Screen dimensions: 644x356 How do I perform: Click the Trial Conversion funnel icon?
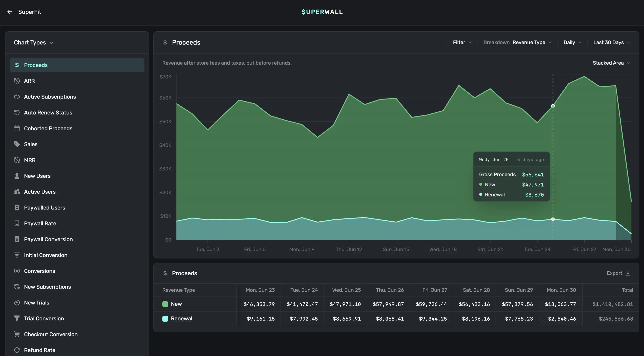(17, 318)
